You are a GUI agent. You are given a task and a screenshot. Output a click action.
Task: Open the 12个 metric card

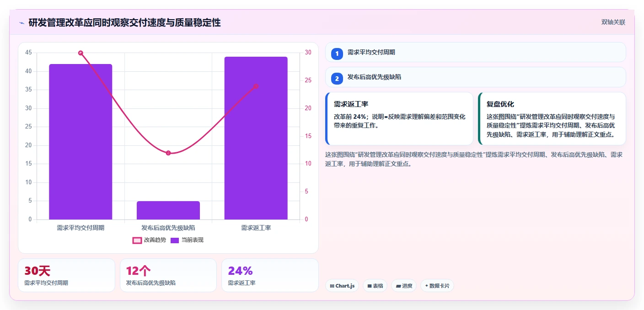(168, 275)
